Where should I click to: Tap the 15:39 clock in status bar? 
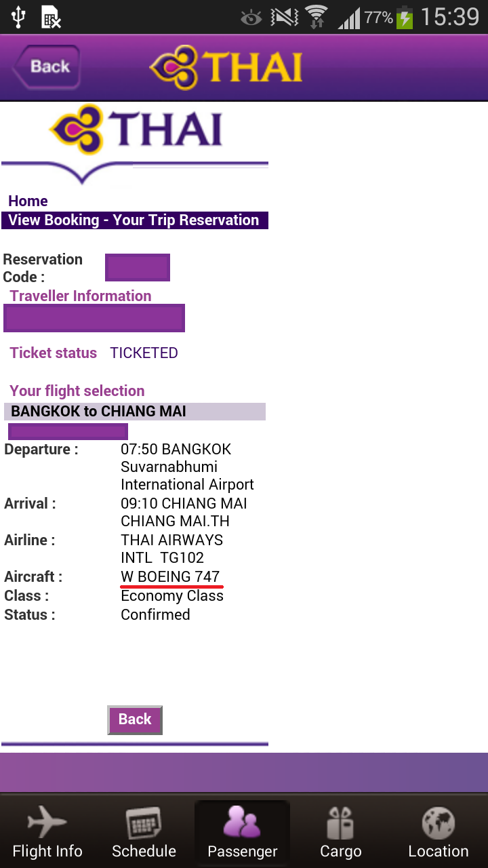click(449, 17)
